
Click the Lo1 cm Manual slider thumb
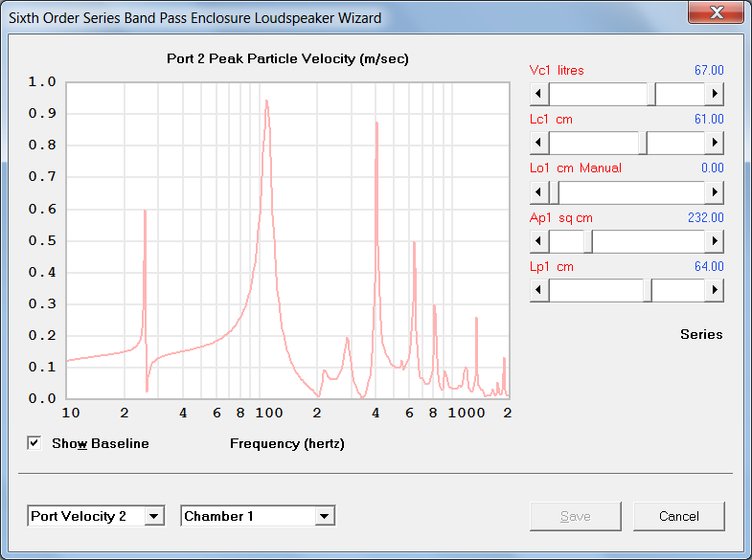point(554,192)
